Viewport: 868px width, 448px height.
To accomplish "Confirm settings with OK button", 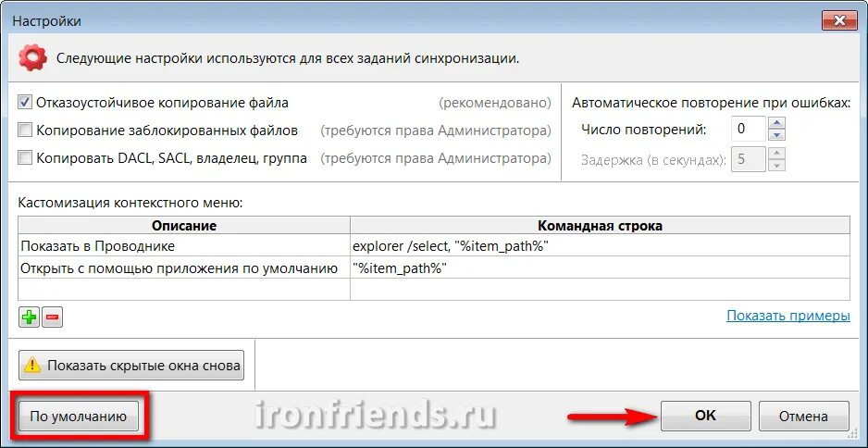I will 705,416.
